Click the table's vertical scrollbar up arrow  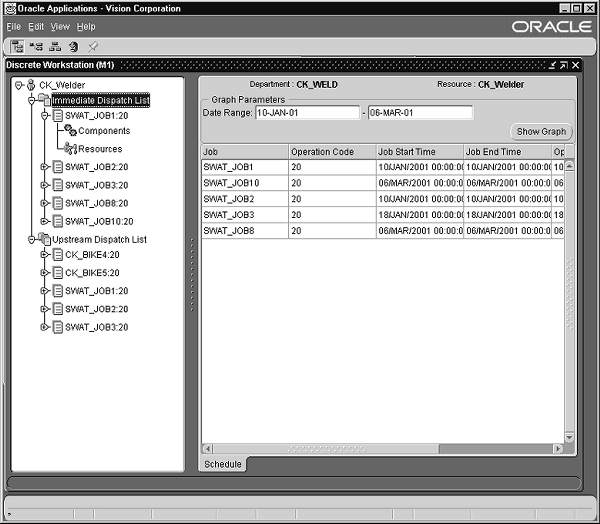[569, 166]
